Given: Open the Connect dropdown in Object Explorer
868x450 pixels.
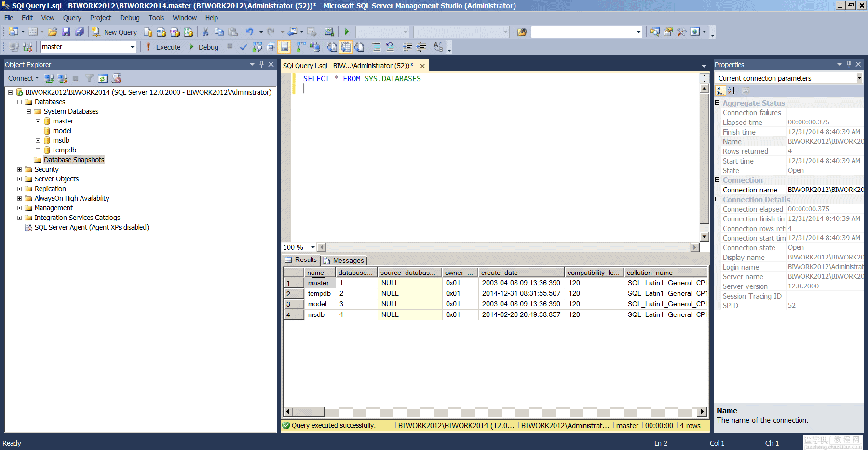Looking at the screenshot, I should coord(23,78).
